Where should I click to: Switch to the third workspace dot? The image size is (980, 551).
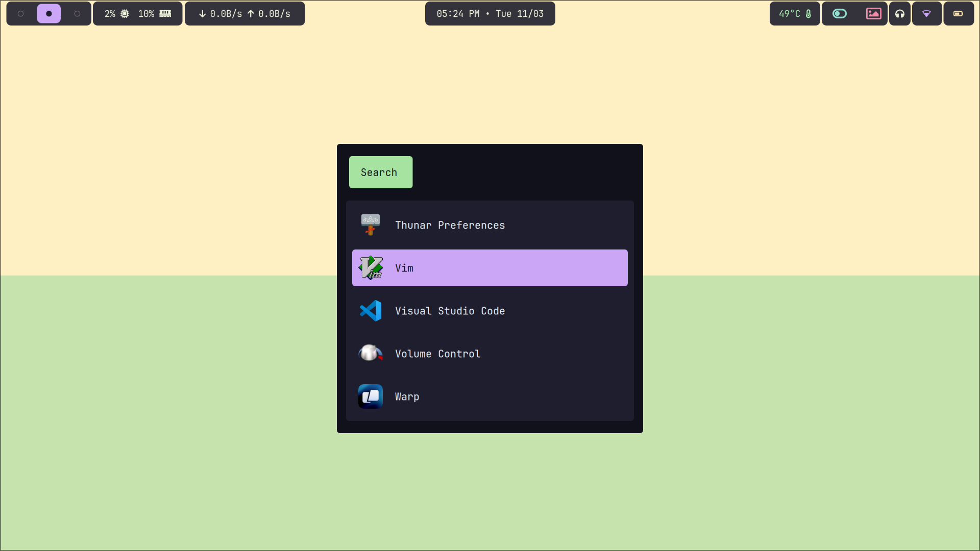click(78, 14)
